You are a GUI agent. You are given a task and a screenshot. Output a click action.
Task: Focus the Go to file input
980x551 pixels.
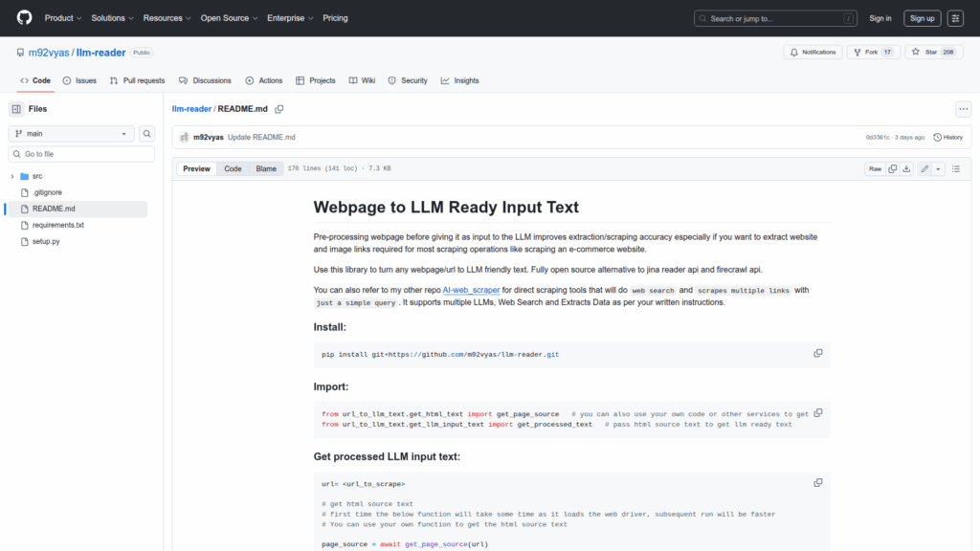pos(81,154)
